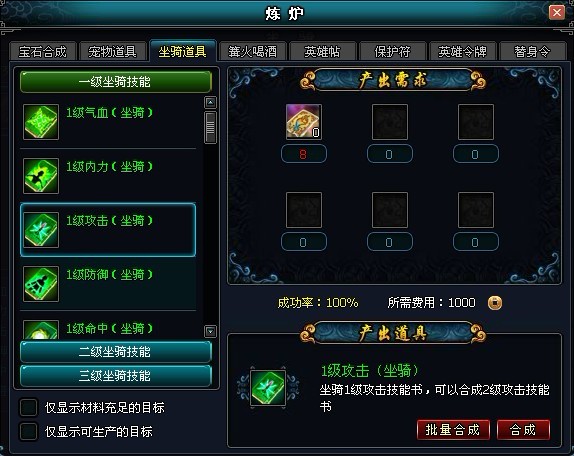The height and width of the screenshot is (456, 574).
Task: Select the 1级内力 mount skill book icon
Action: pos(41,176)
